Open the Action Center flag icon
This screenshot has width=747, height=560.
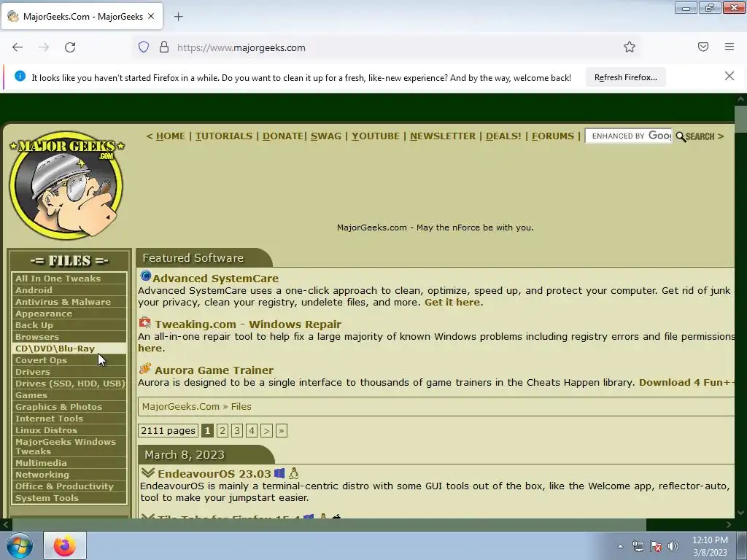[x=656, y=546]
